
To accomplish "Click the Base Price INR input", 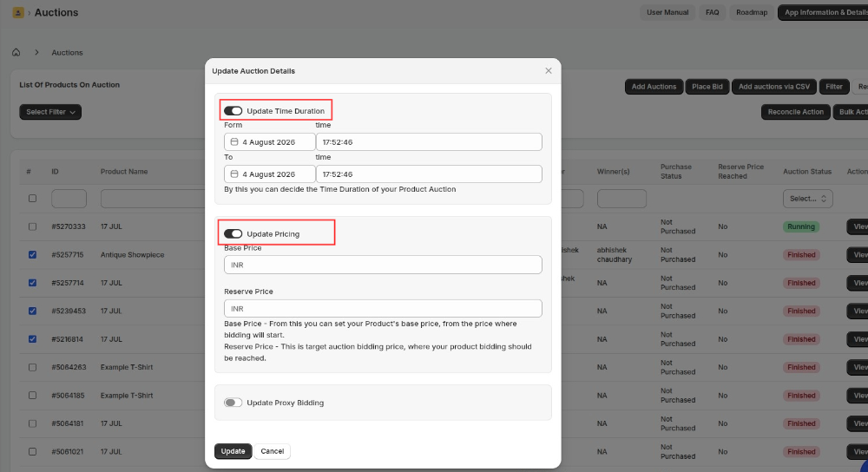I will (383, 265).
